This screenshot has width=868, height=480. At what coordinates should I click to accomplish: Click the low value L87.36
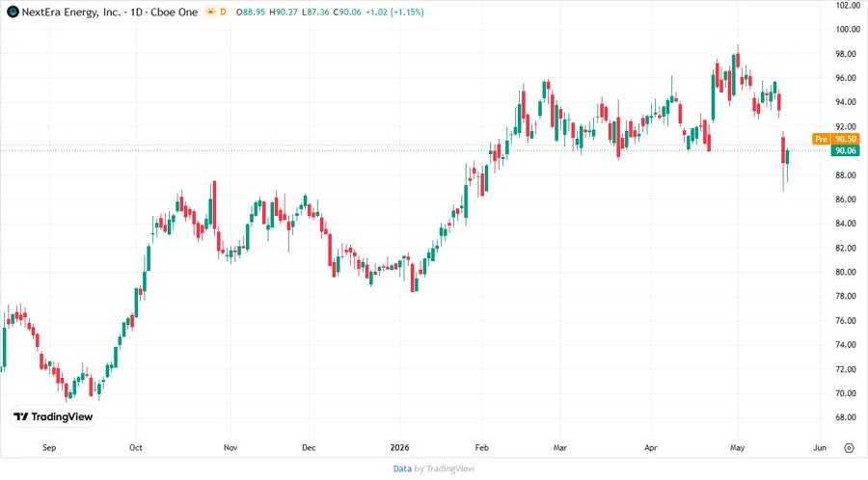point(315,13)
